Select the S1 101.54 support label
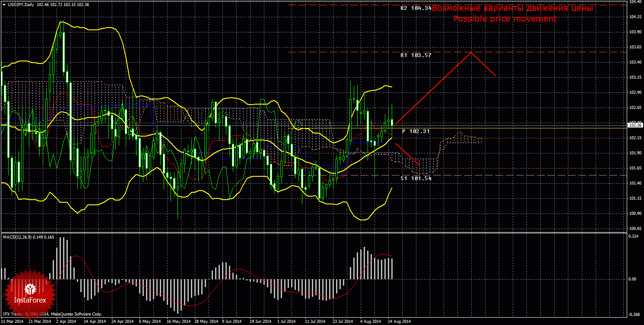 (416, 178)
